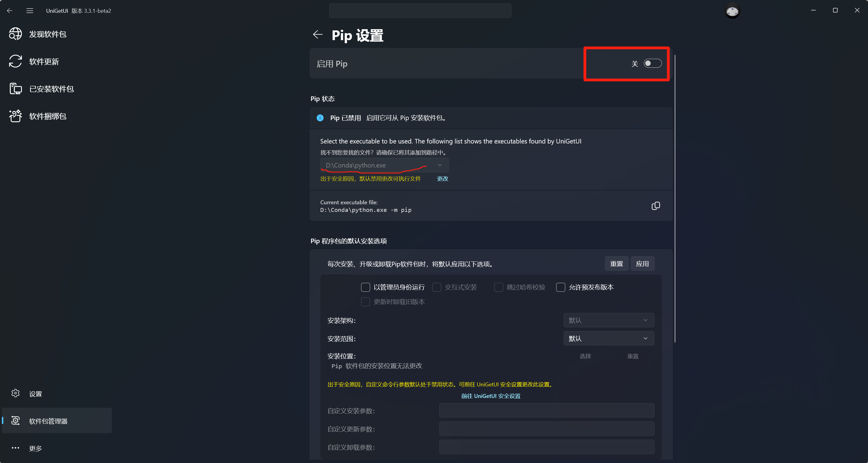Maximize the UniGetUI window

tap(835, 10)
